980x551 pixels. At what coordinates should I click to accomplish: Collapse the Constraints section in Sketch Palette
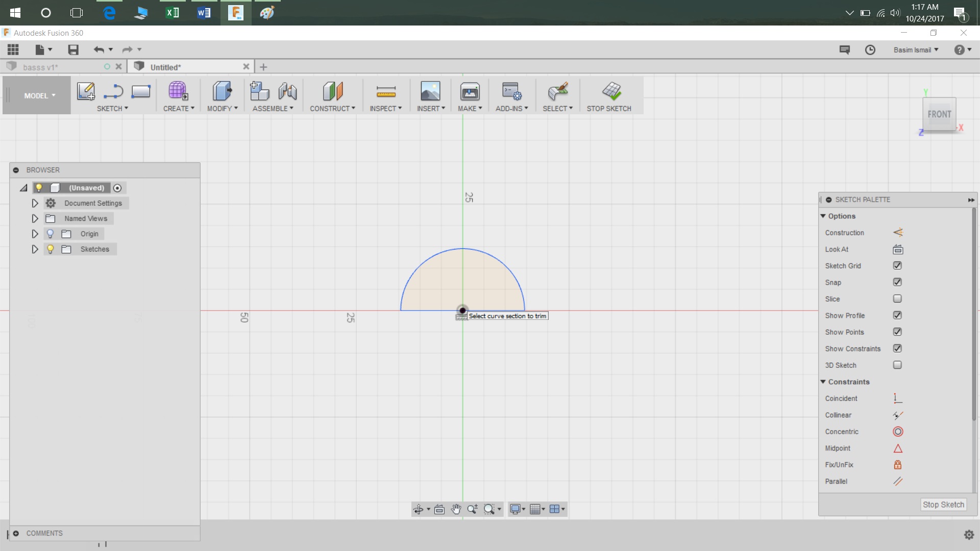[823, 382]
